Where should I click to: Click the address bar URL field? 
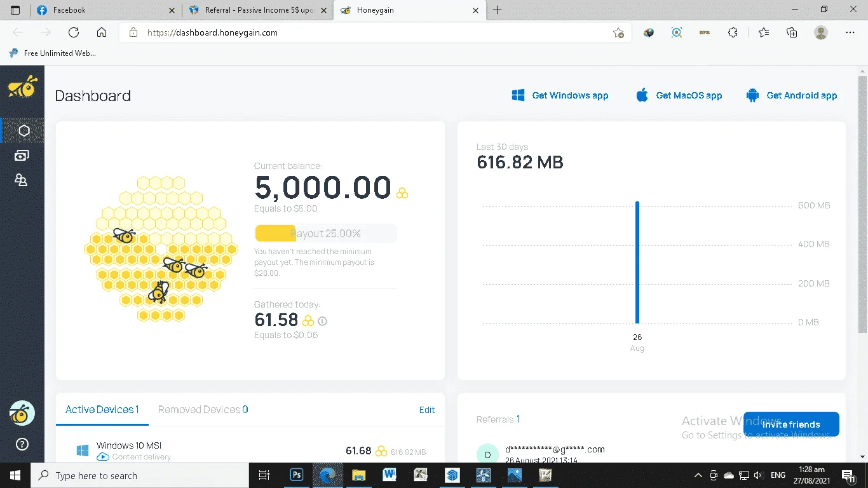[375, 32]
